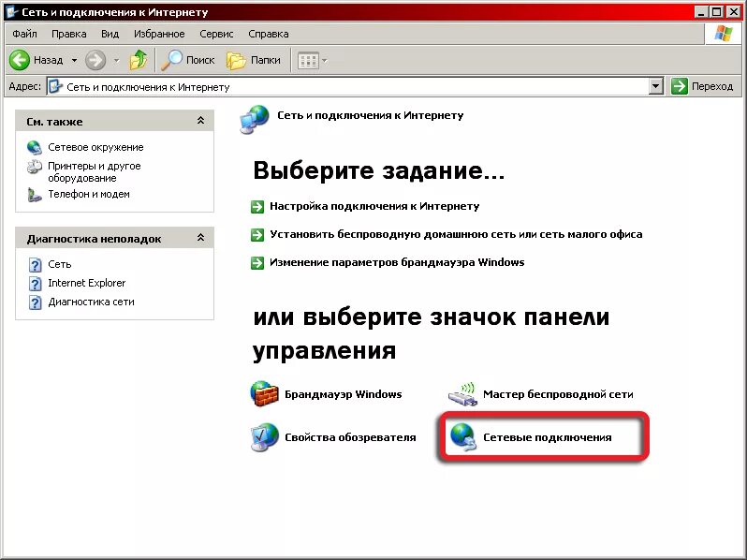Toggle the Folders pane icon
The width and height of the screenshot is (747, 560).
tap(236, 61)
